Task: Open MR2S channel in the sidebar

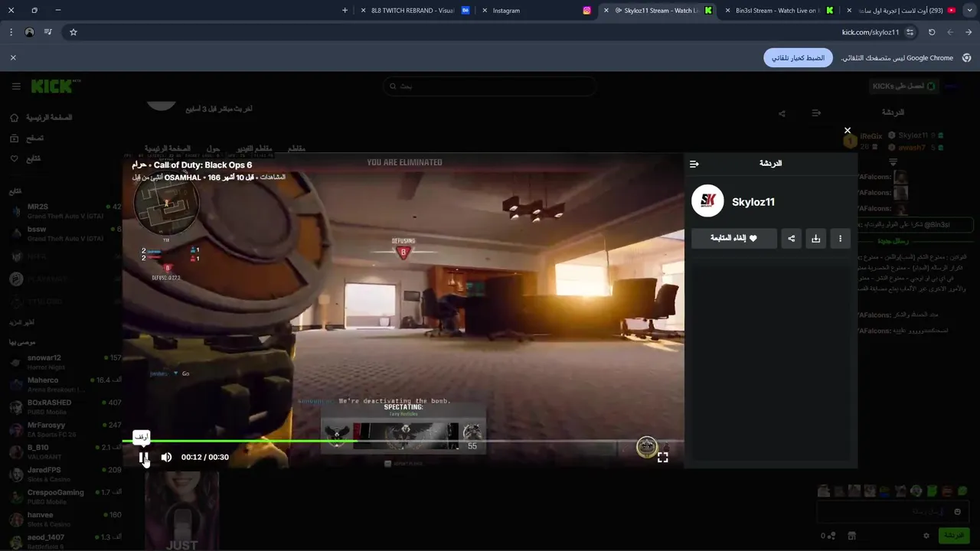Action: (65, 211)
